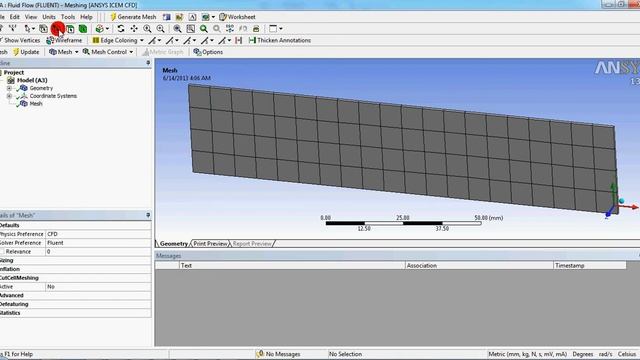Viewport: 640px width, 360px height.
Task: Click the Generate Mesh button
Action: 133,17
